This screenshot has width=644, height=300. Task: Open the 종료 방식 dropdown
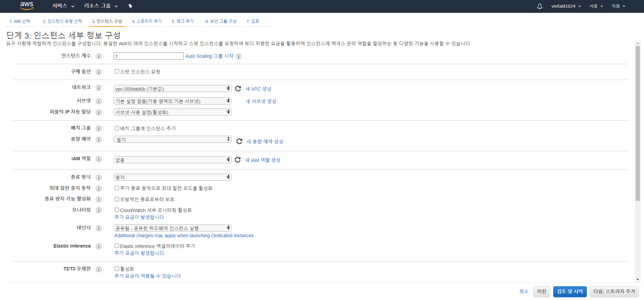[173, 177]
